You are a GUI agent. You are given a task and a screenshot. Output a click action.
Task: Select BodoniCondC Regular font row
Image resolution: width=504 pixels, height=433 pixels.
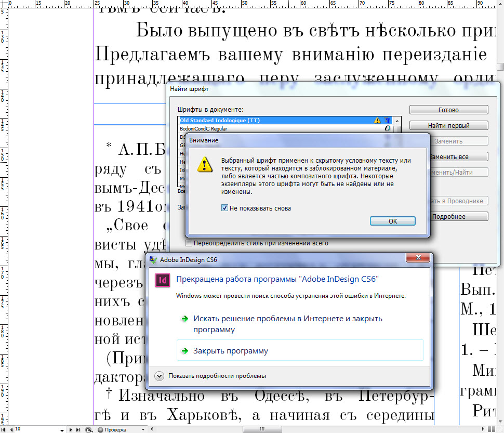click(x=285, y=128)
